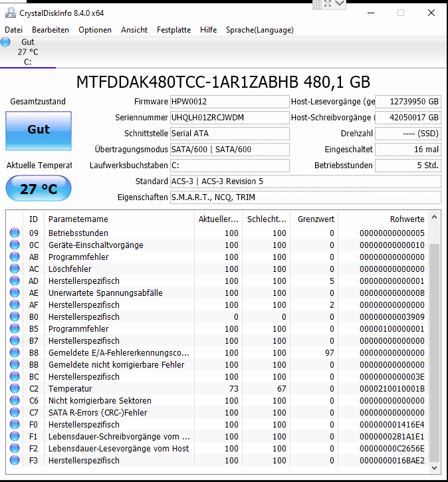Click the Schlecht... column header
Viewport: 448px width, 482px height.
(x=266, y=219)
